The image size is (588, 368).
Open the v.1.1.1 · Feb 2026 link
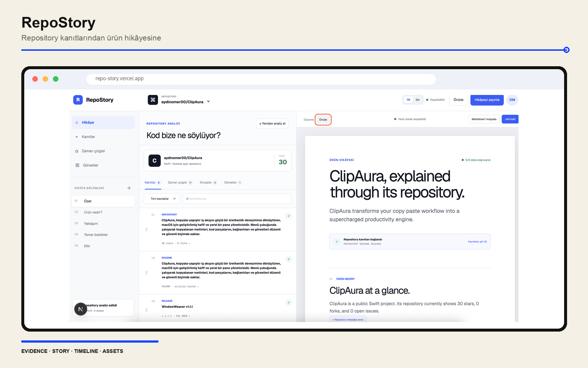pyautogui.click(x=176, y=316)
